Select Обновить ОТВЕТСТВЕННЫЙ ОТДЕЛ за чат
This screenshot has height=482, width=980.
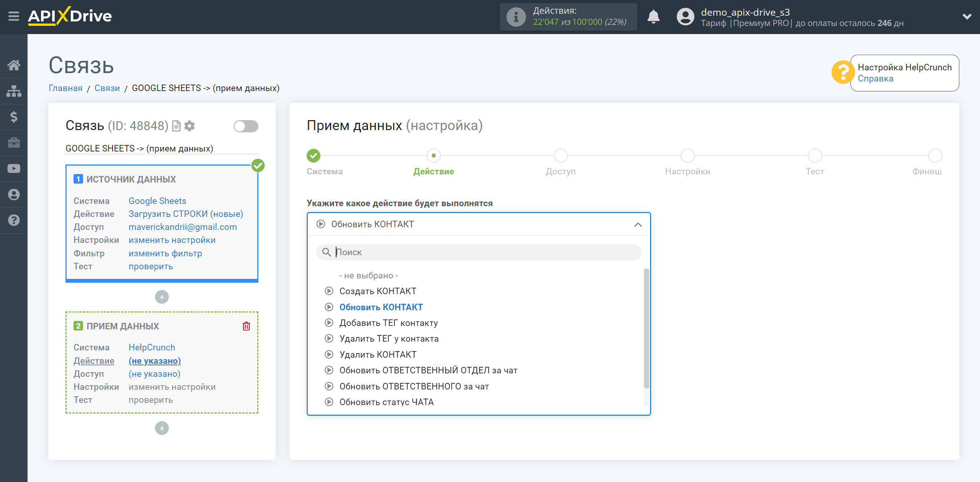click(428, 370)
